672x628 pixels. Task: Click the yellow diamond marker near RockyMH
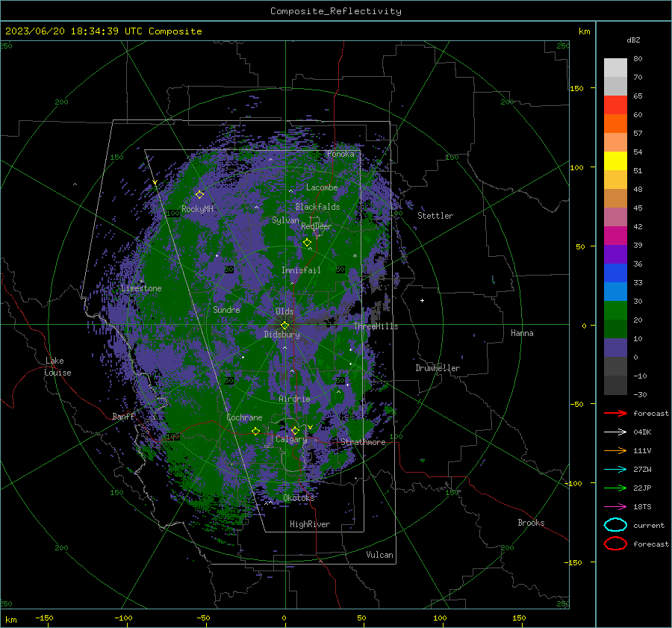[199, 195]
